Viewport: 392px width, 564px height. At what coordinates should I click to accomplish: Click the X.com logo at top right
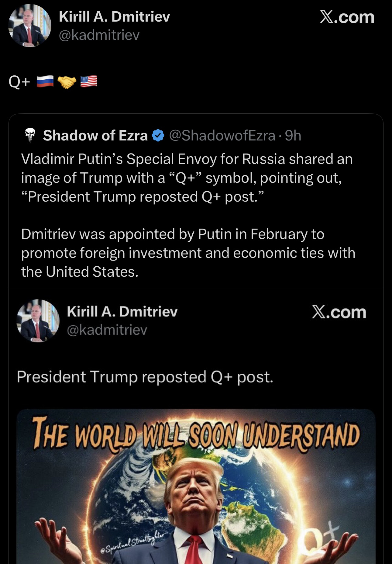[x=347, y=17]
